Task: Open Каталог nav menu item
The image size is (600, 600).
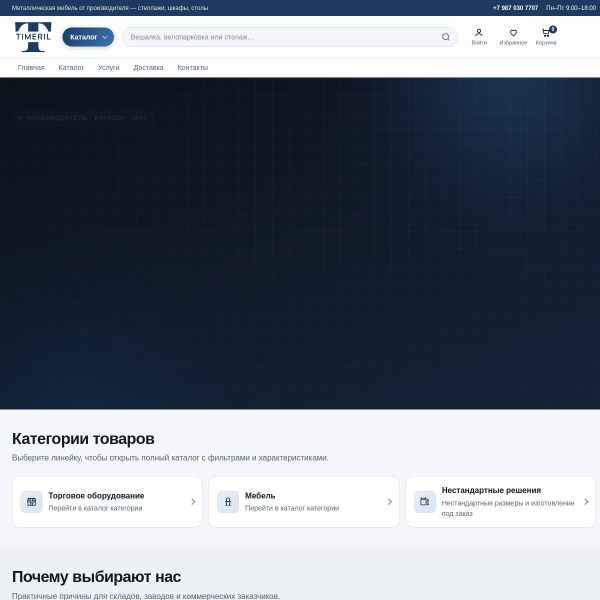Action: click(x=71, y=68)
